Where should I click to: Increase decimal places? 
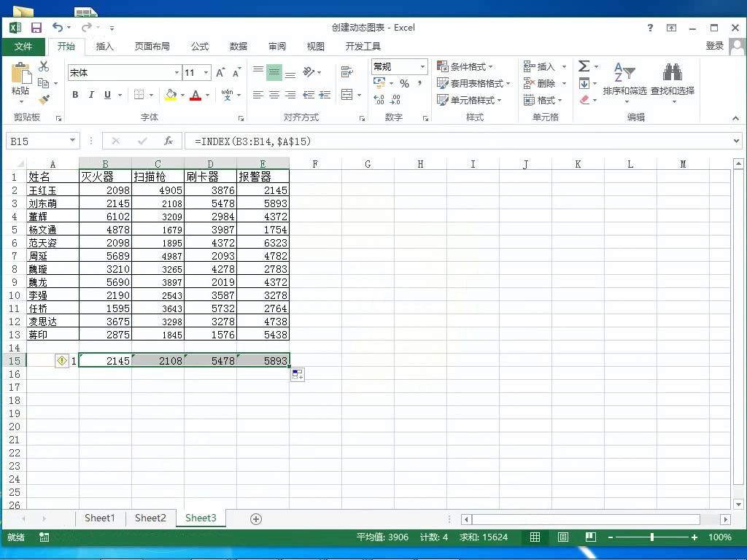click(379, 100)
